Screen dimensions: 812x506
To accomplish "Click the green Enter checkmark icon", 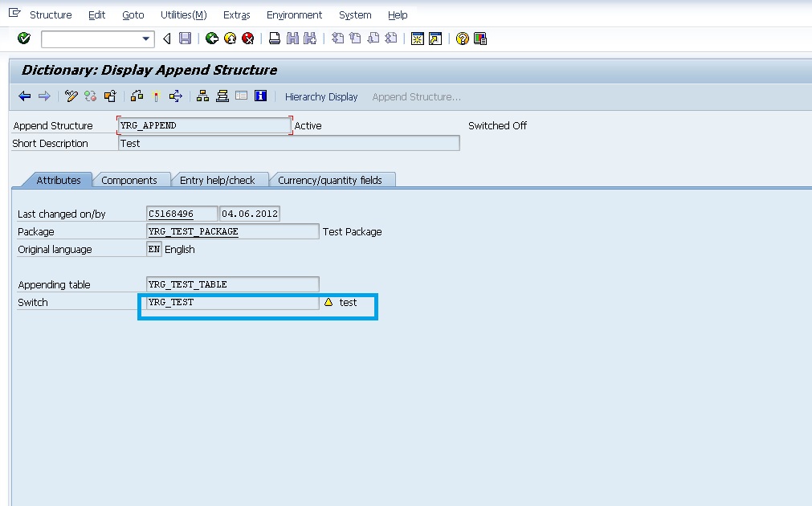I will pyautogui.click(x=24, y=39).
